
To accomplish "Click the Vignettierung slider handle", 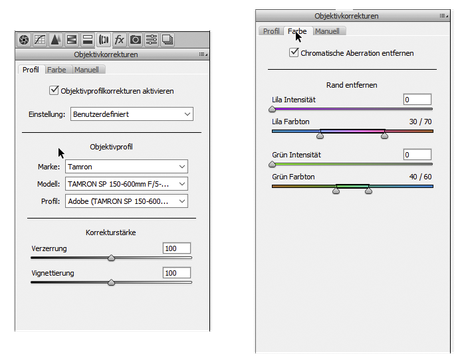I will [x=111, y=283].
